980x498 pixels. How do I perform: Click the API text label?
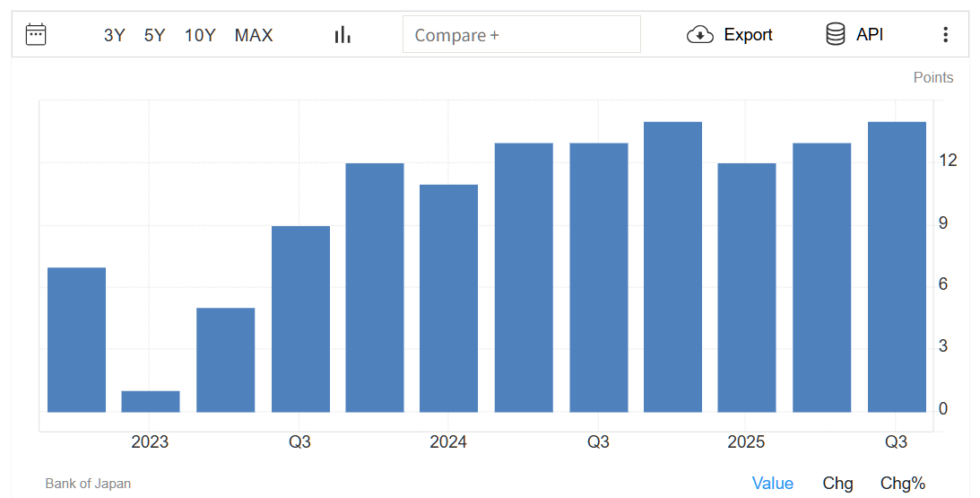coord(870,35)
